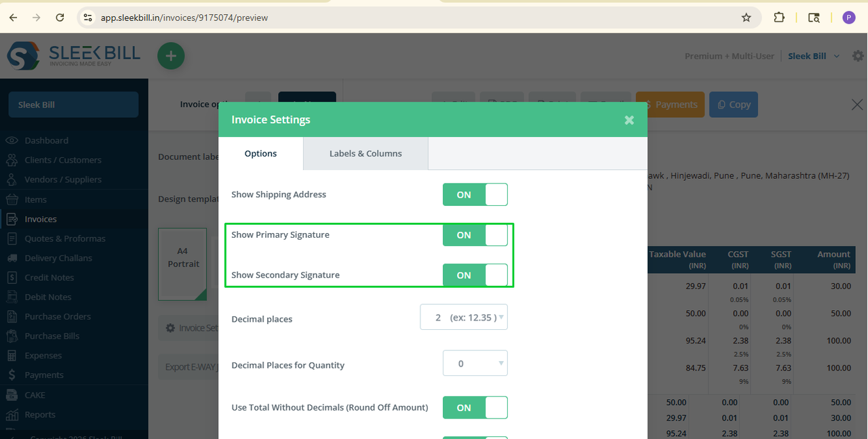Toggle the Show Shipping Address switch
The image size is (868, 439).
[x=475, y=194]
